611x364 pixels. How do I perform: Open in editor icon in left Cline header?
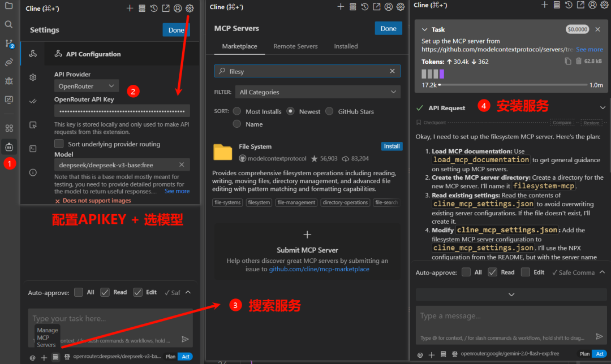pos(166,8)
